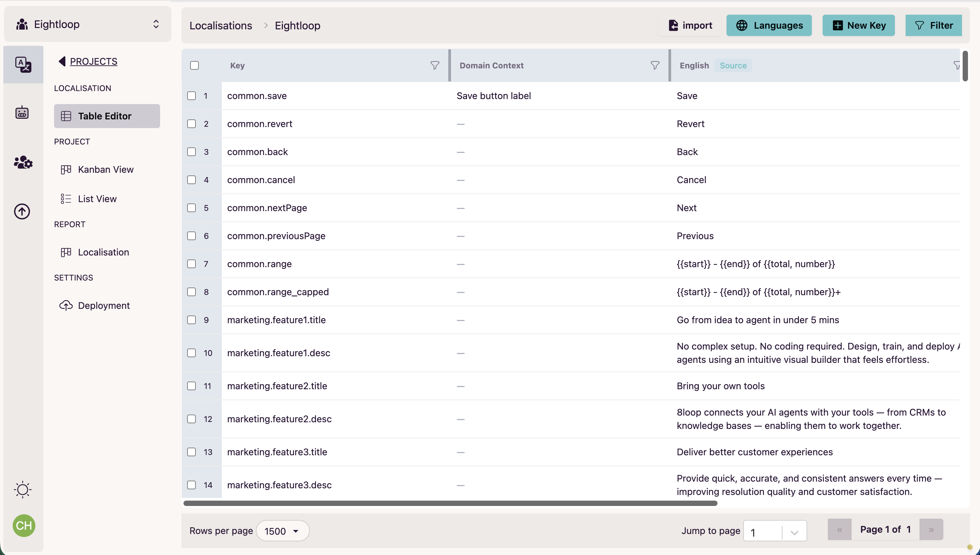Select the Localisation translate icon in the sidebar
Viewport: 980px width, 555px height.
tap(23, 64)
